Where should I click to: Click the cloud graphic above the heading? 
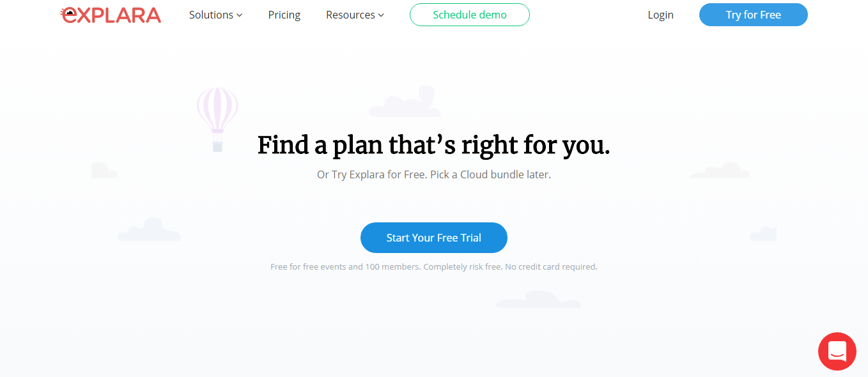click(x=405, y=102)
